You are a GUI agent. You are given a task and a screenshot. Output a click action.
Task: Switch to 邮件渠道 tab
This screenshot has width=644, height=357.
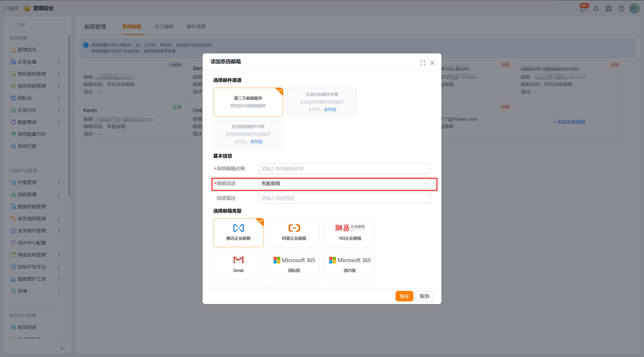point(196,27)
